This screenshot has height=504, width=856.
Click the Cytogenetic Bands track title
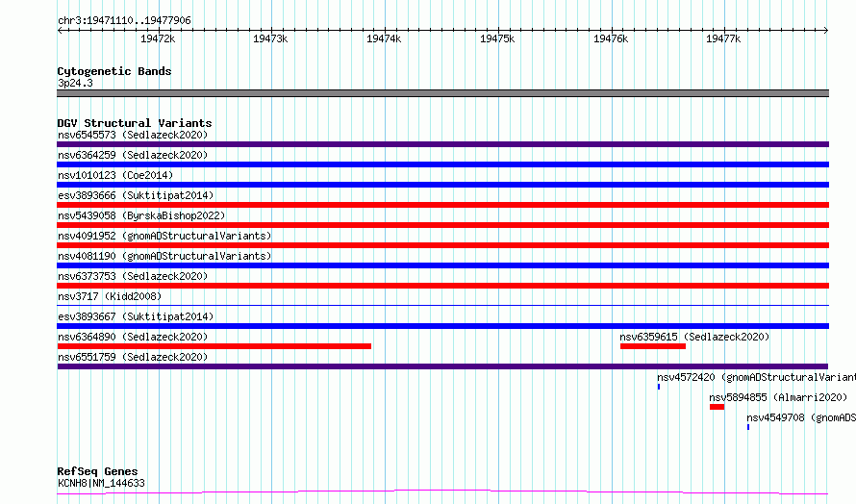(114, 71)
